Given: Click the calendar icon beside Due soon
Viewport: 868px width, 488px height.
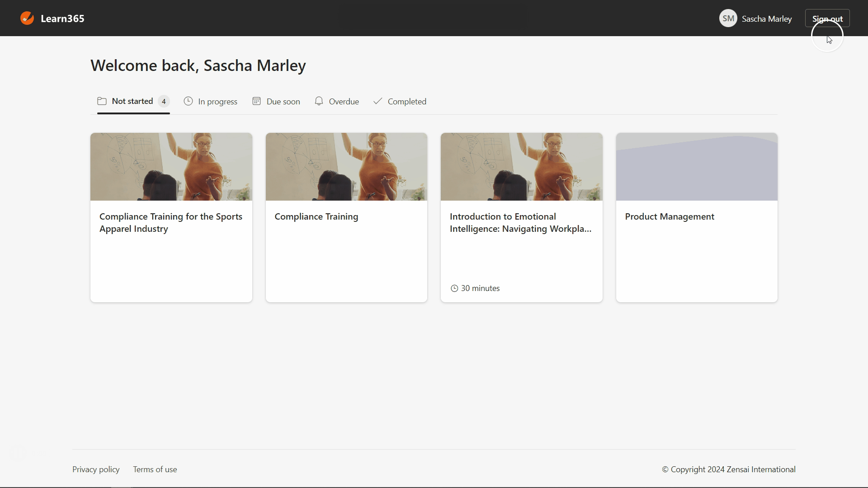Looking at the screenshot, I should pos(256,101).
